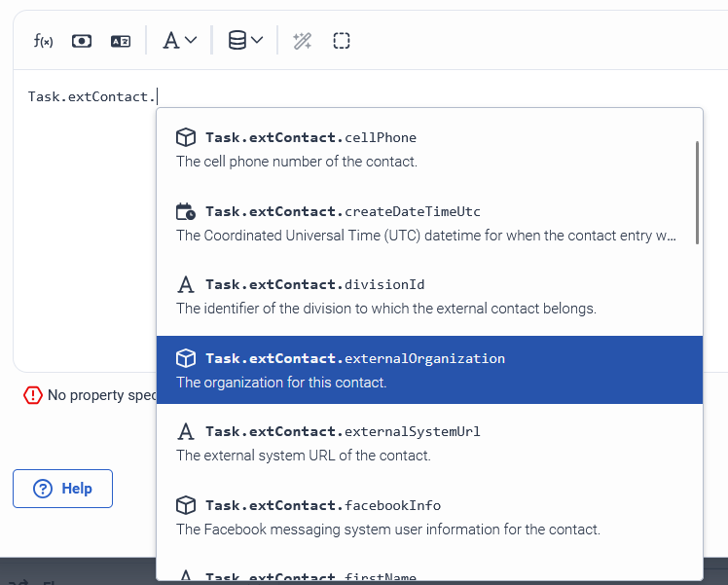The width and height of the screenshot is (728, 585).
Task: Pick the partially visible firstName entry
Action: [428, 574]
